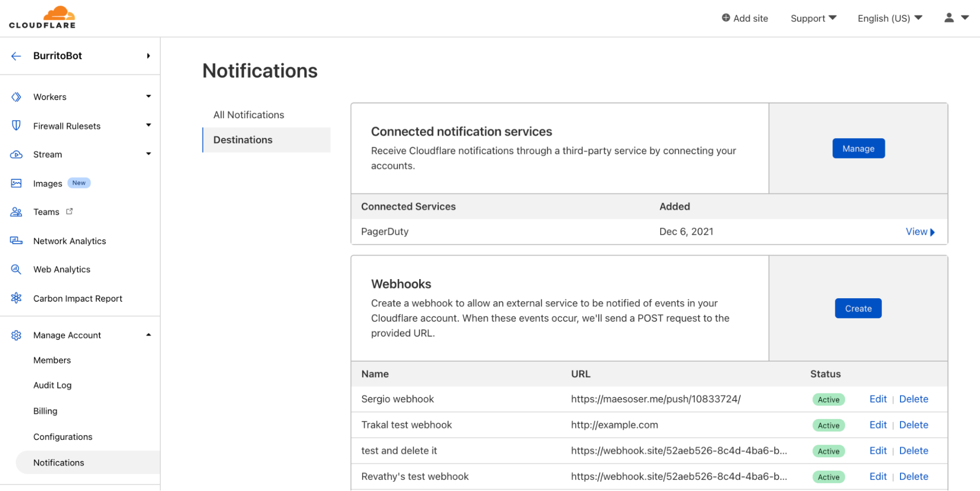Screen dimensions: 980x491
Task: Click the Manage button for notification services
Action: [858, 148]
